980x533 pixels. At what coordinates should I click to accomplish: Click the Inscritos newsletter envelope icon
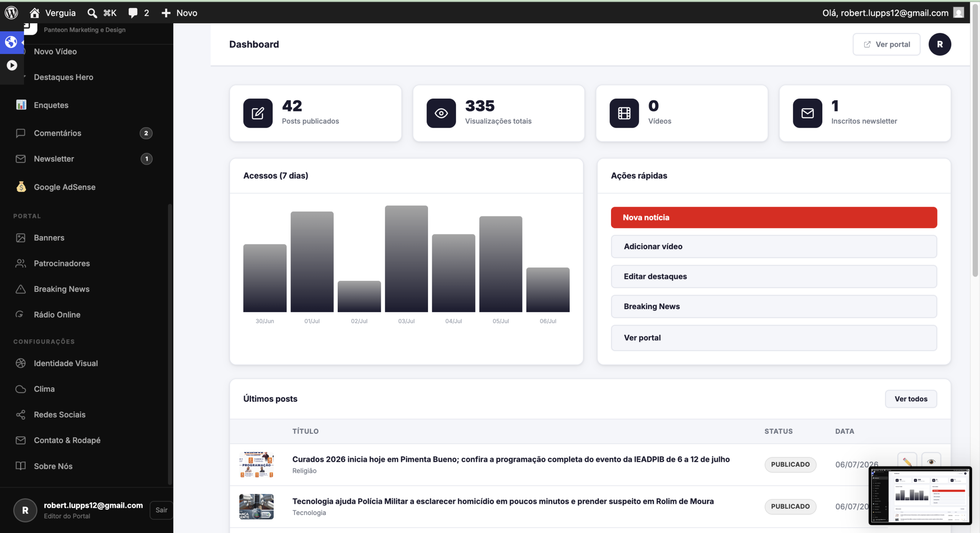[807, 113]
